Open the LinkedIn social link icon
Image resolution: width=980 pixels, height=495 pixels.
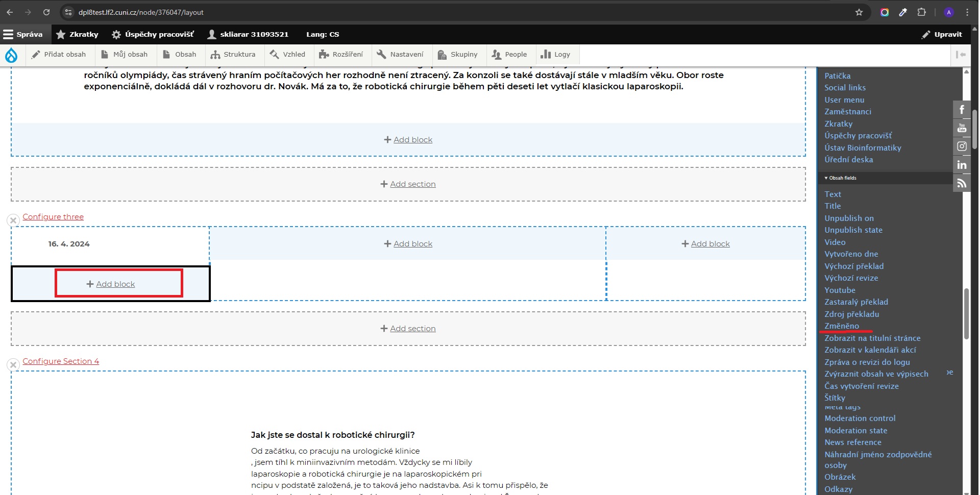pyautogui.click(x=962, y=165)
